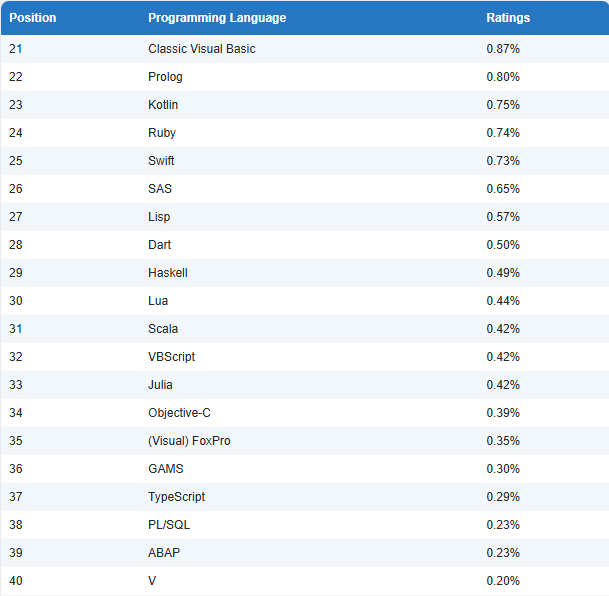Screen dimensions: 609x596
Task: Select the 0.74% rating value
Action: point(503,133)
